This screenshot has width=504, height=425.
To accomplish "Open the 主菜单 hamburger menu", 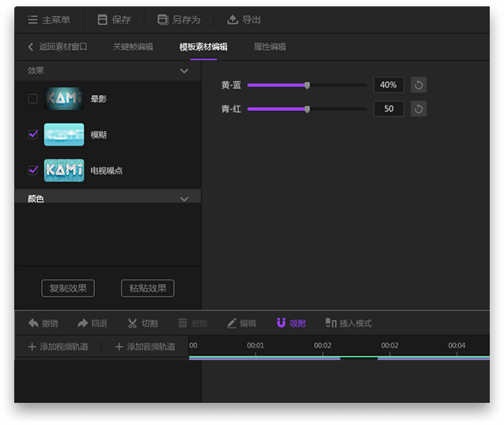I will (x=32, y=19).
